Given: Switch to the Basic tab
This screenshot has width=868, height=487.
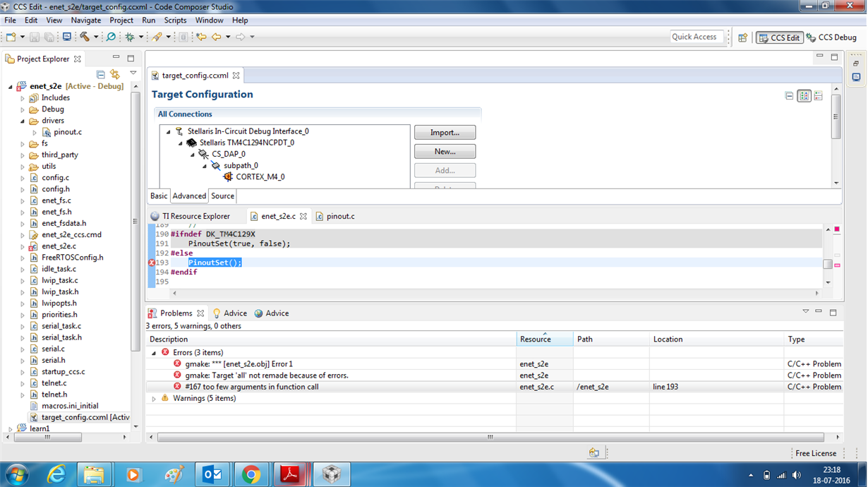Looking at the screenshot, I should point(159,196).
